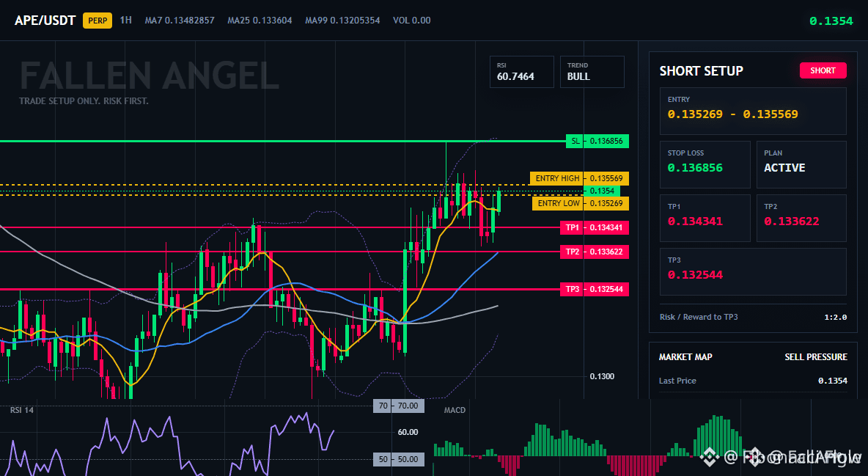Image resolution: width=868 pixels, height=476 pixels.
Task: Click entry range 0.135269 - 0.135569
Action: tap(733, 114)
